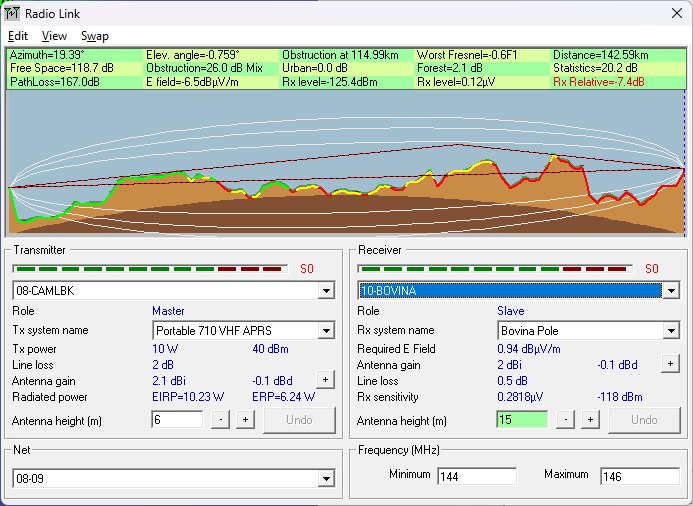The image size is (693, 506).
Task: Click the PathLoss=167.0dB value
Action: click(55, 82)
